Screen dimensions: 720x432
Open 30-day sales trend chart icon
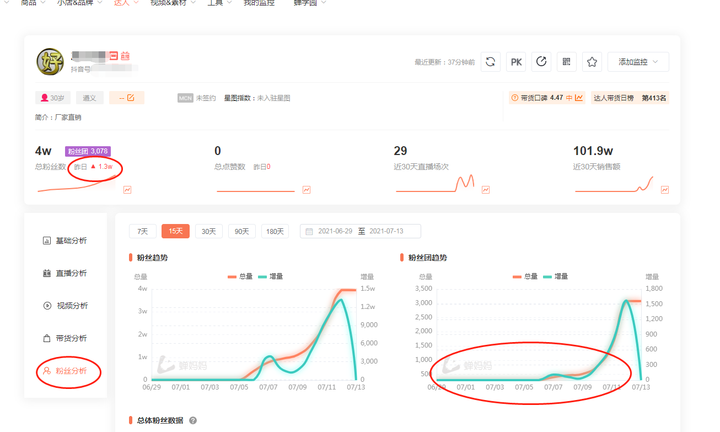tap(664, 190)
